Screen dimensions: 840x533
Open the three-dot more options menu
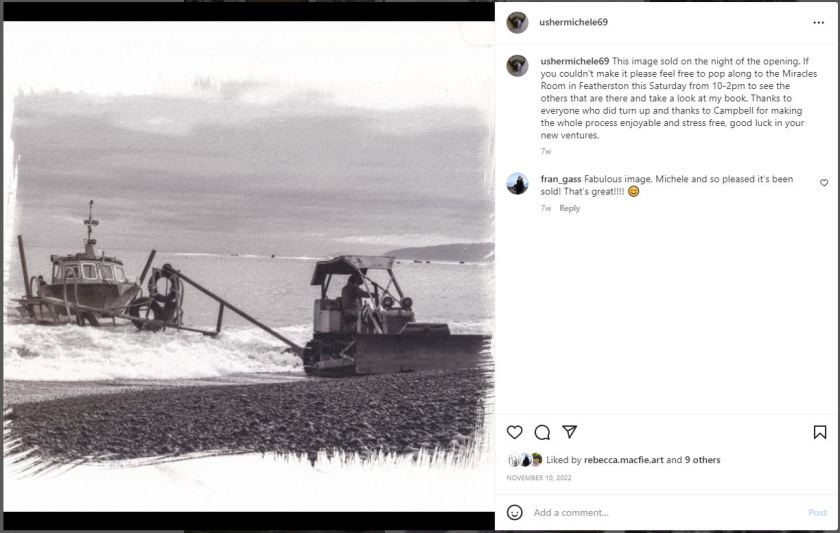pyautogui.click(x=819, y=22)
